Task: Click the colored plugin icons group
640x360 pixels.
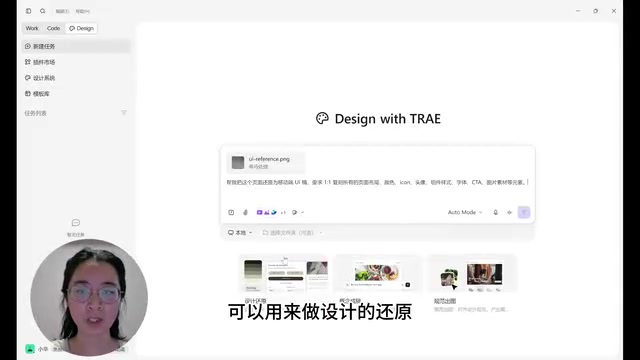Action: coord(271,212)
